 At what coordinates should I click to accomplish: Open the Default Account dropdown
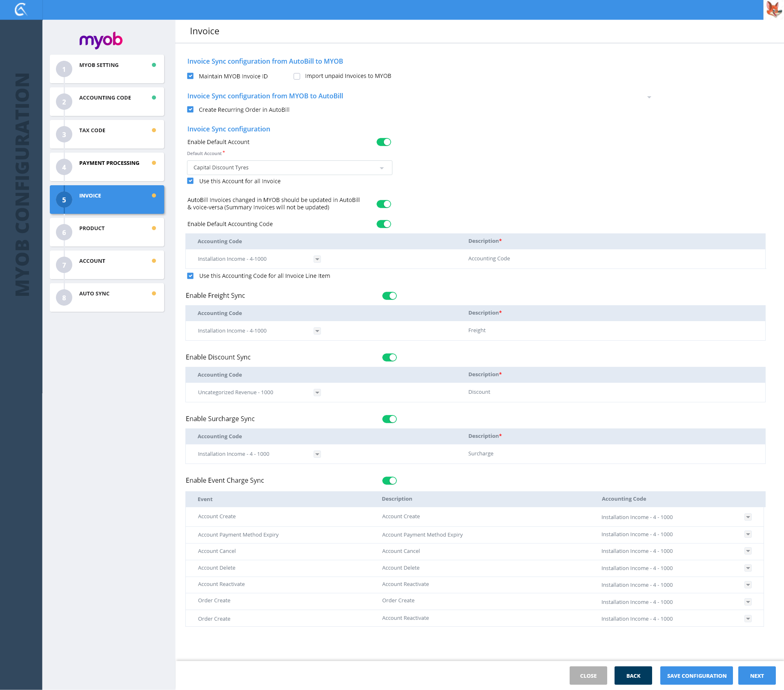pos(289,168)
